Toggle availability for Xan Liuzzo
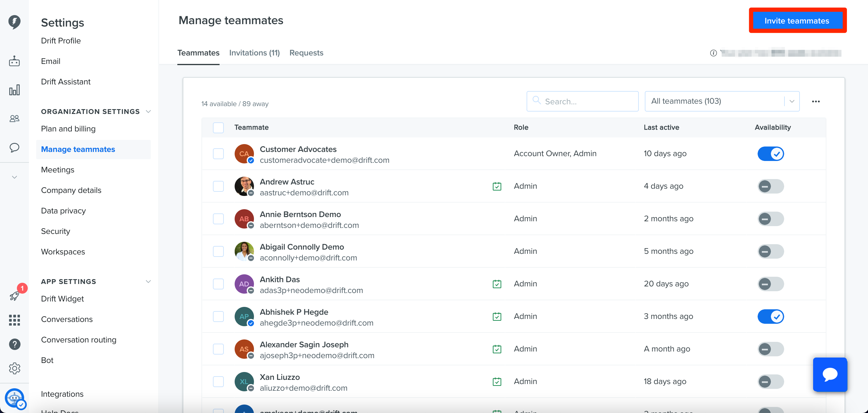The image size is (868, 413). pyautogui.click(x=771, y=382)
